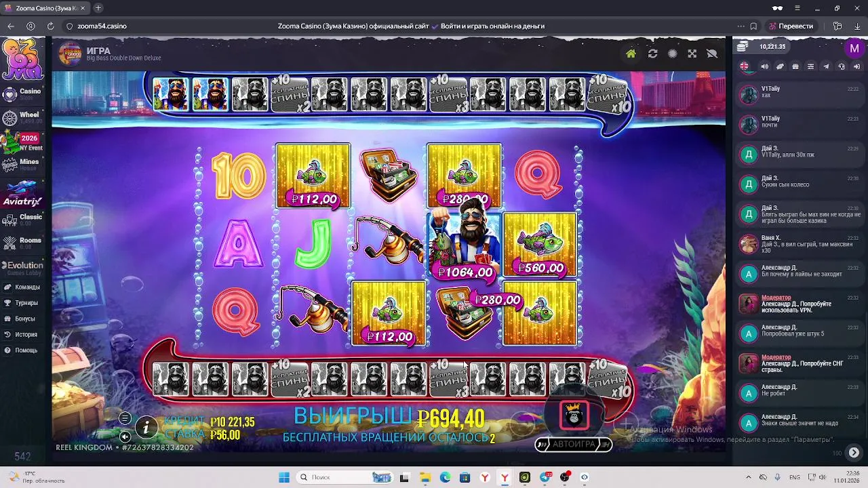
Task: Click the АВТОИГРА autoplay button
Action: (x=574, y=445)
